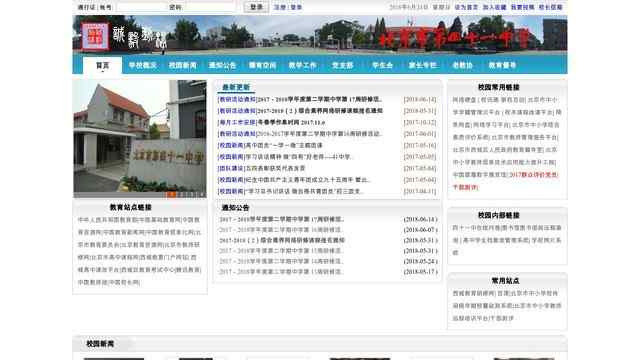Select 家长专栏 in the navigation bar

(423, 65)
